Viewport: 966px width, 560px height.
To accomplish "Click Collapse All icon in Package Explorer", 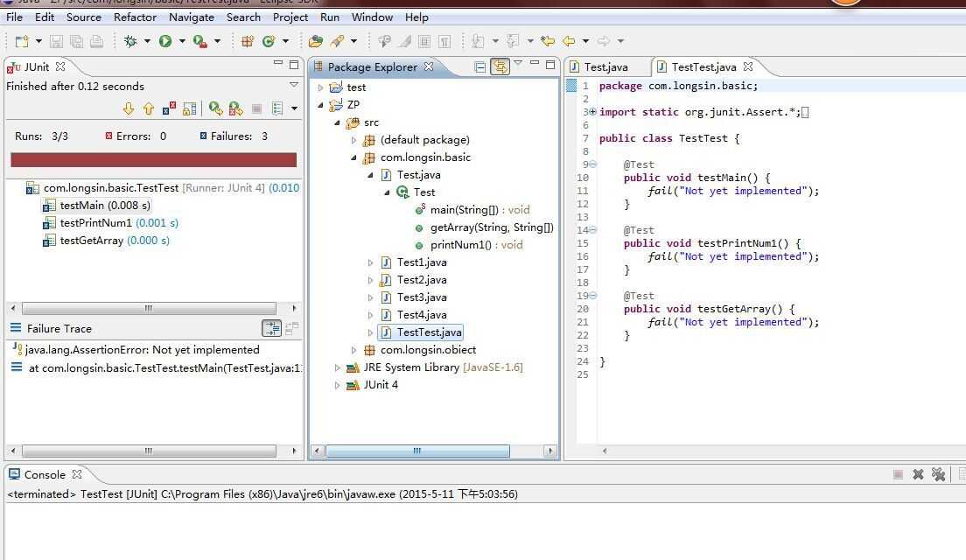I will pyautogui.click(x=480, y=66).
